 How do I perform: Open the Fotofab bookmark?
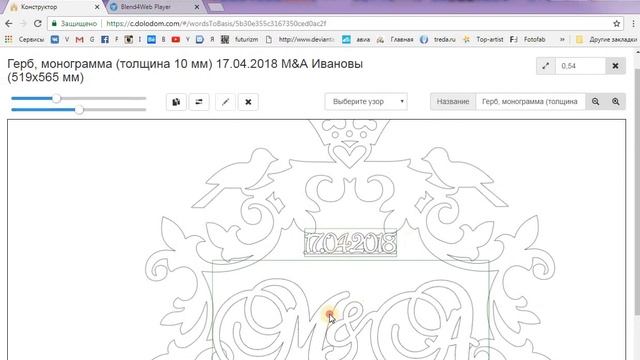pos(528,40)
